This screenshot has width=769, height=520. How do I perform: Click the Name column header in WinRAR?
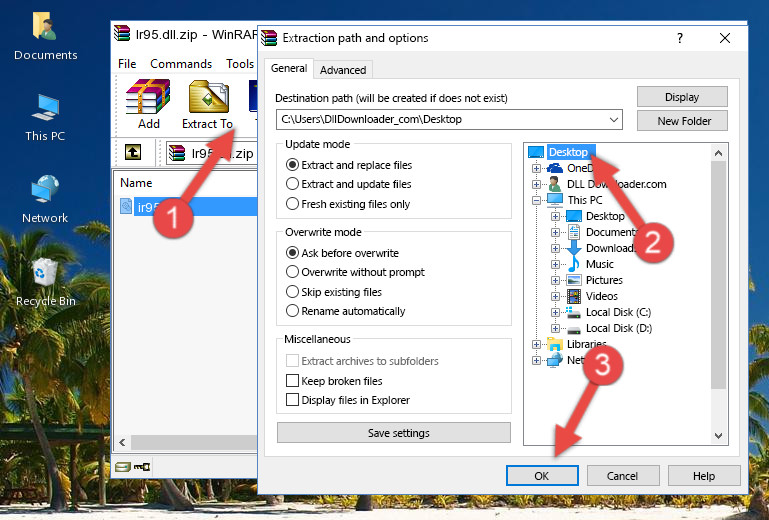click(x=136, y=183)
